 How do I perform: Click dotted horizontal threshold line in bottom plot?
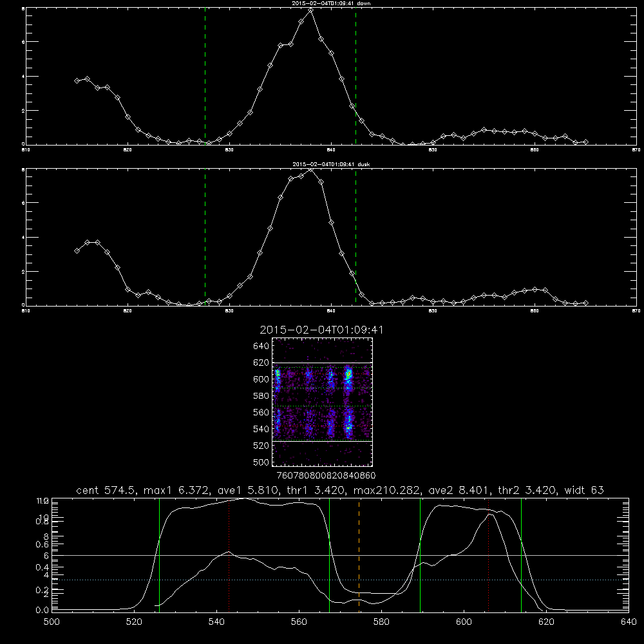click(340, 580)
